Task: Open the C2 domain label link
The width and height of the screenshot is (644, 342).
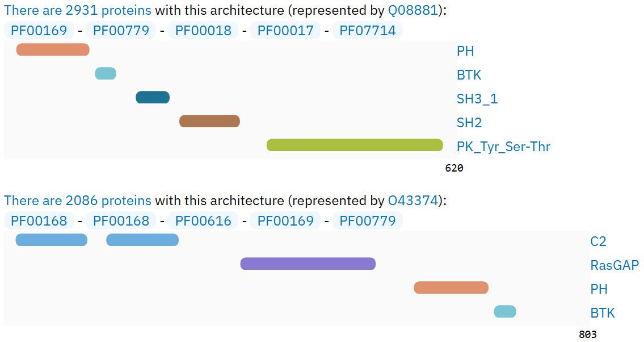Action: pos(599,241)
